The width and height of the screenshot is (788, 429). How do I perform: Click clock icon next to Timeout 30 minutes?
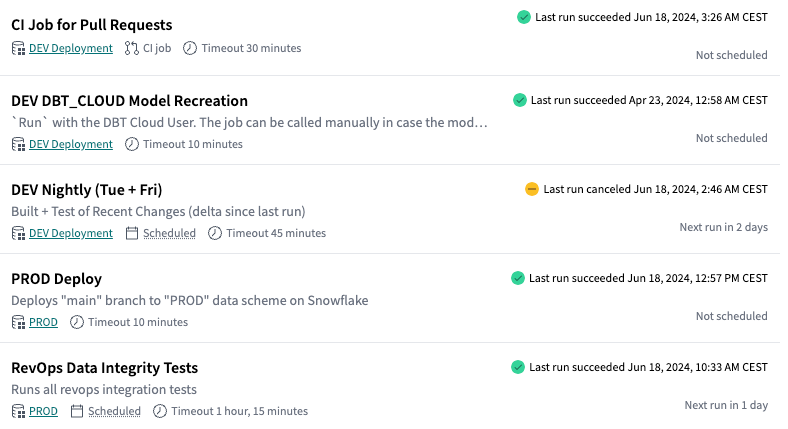pos(190,48)
